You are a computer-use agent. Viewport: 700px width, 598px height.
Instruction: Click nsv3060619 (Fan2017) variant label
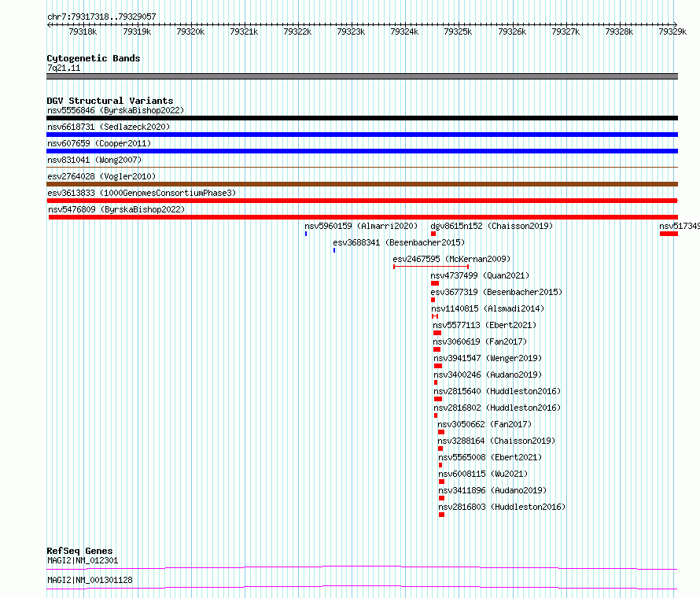pos(480,341)
